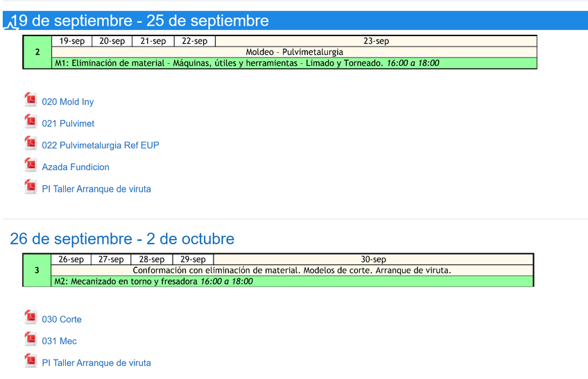Select the 19 de septiembre - 25 de septiembre heading
588x379 pixels.
(139, 22)
